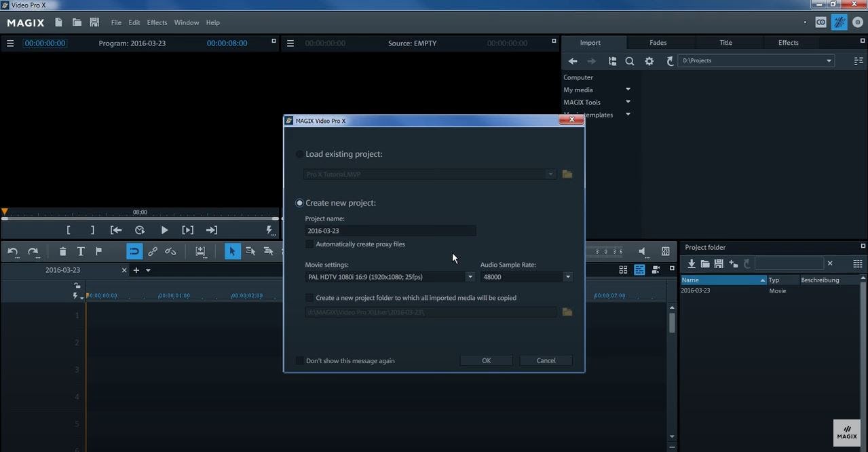Open the D:\Projects path dropdown
Screen dimensions: 868x452
[x=829, y=61]
